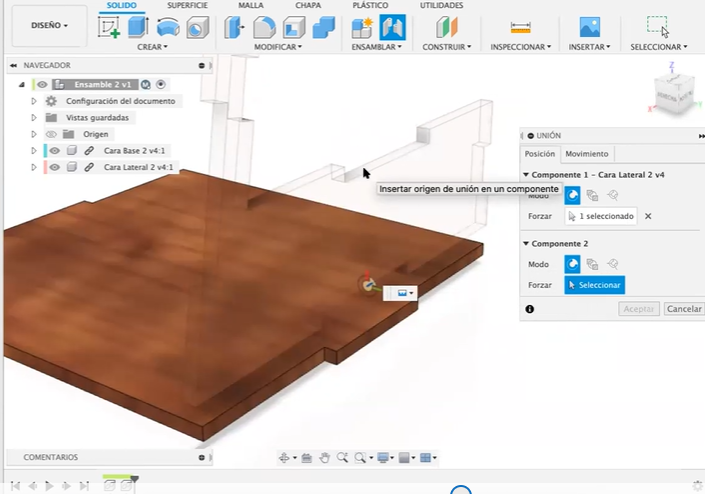The height and width of the screenshot is (494, 705).
Task: Activate Ensamble 2 v1 radio button
Action: 161,85
